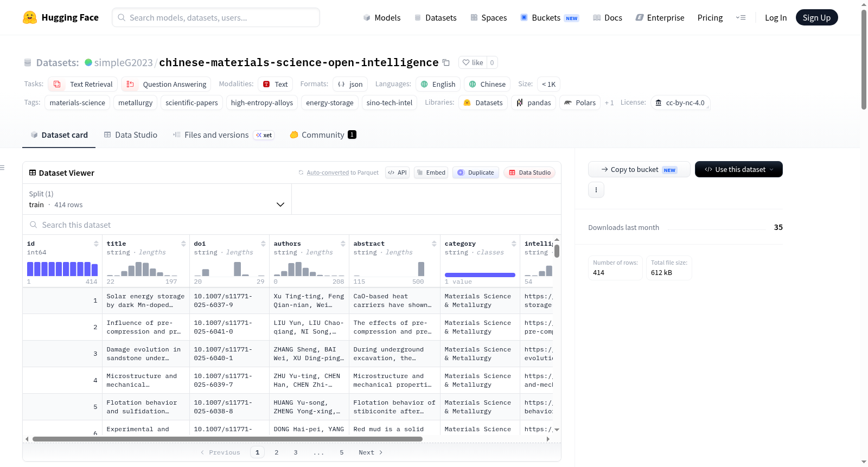Go to Models in navigation
Screen dimensions: 868x467
382,17
